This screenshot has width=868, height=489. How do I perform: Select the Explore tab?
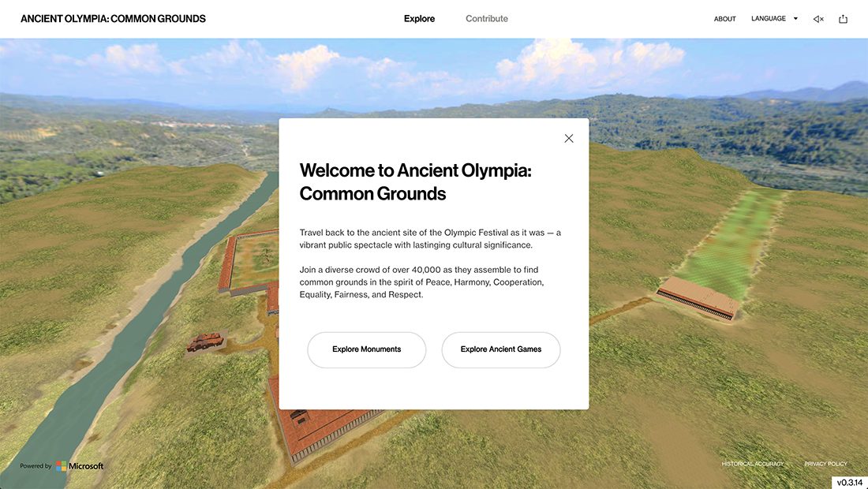419,18
